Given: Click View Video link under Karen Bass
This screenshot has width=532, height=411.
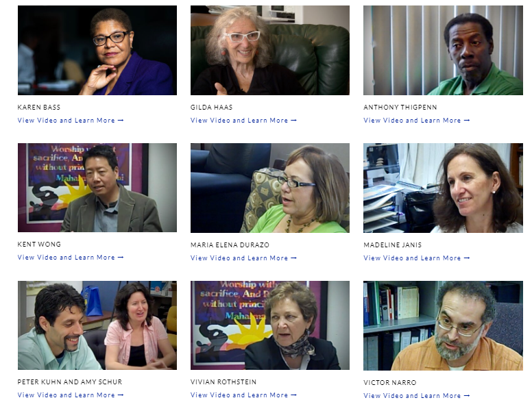Looking at the screenshot, I should point(71,121).
